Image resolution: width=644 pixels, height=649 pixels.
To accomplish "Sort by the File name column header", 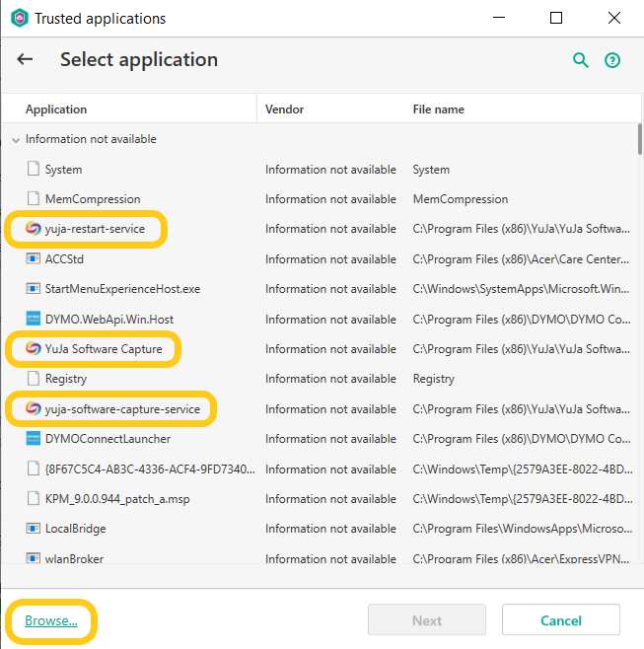I will pos(438,109).
